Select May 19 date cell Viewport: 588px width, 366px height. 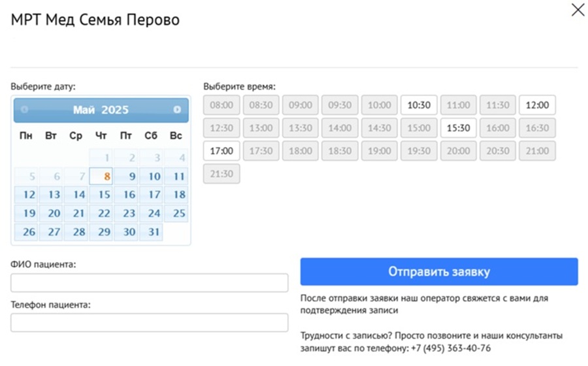[x=26, y=213]
